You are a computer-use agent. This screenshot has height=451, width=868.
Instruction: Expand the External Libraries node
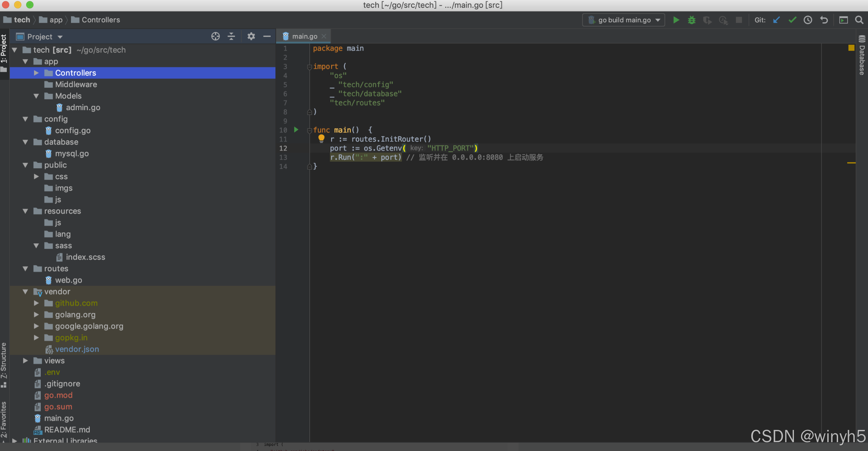click(15, 440)
